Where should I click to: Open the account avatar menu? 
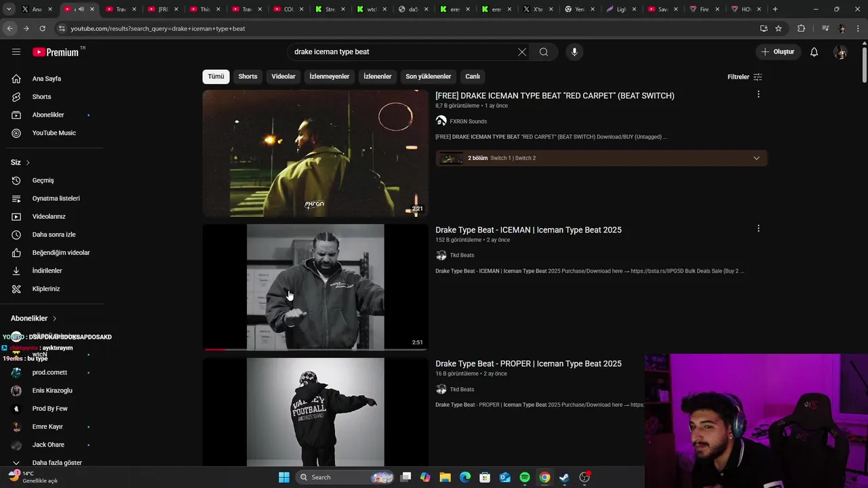[840, 52]
